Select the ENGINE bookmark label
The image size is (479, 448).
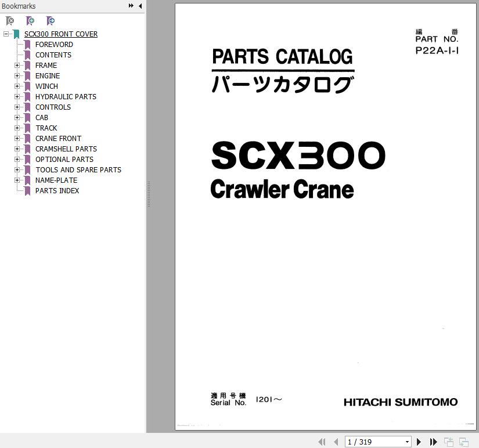pyautogui.click(x=48, y=76)
